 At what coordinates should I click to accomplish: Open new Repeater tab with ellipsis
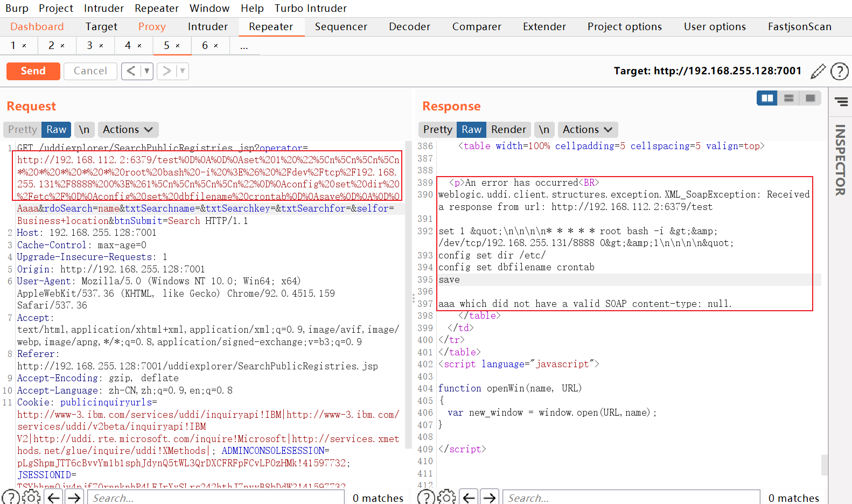click(244, 46)
